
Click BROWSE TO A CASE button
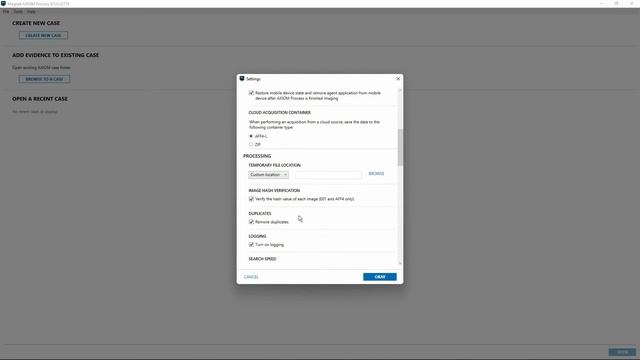point(44,79)
